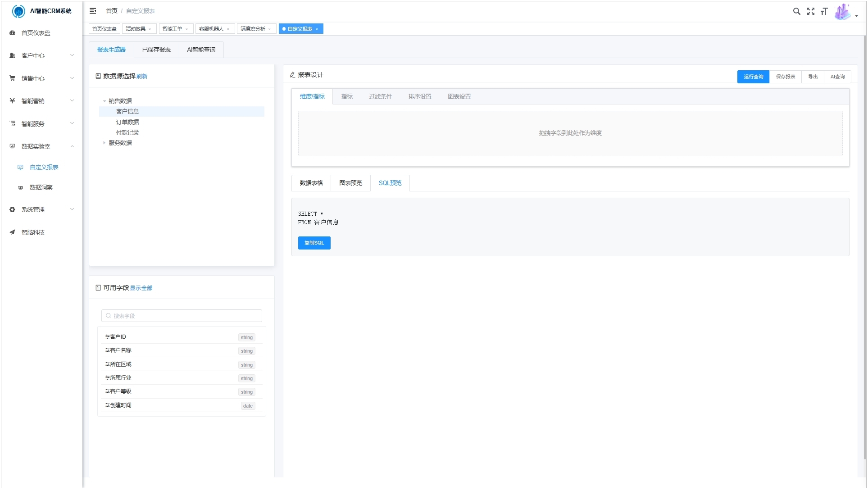Viewport: 868px width, 490px height.
Task: Open 过滤条件 design tab
Action: (380, 96)
